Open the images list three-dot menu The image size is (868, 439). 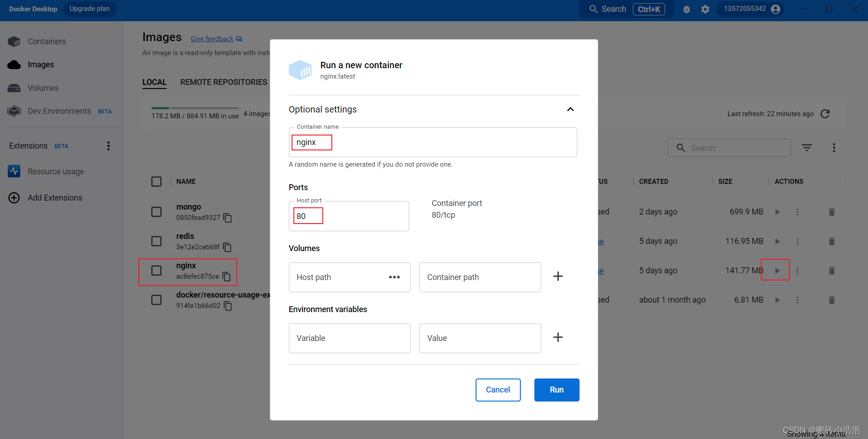pyautogui.click(x=834, y=148)
